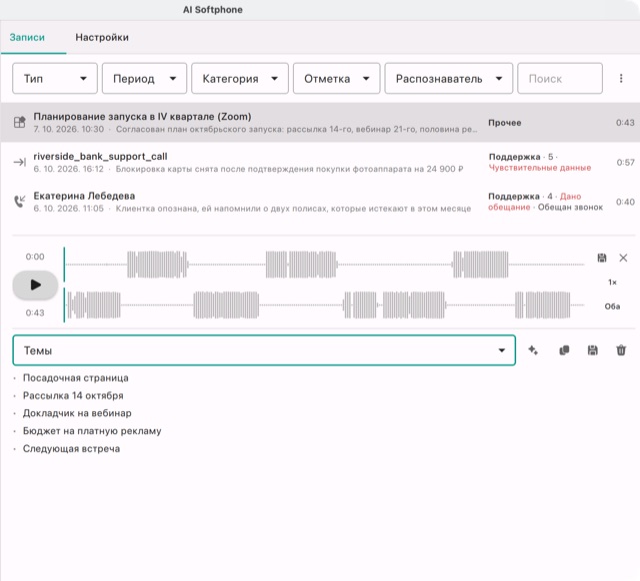Open the three-dot more options menu
Viewport: 640px width, 581px height.
pos(621,78)
